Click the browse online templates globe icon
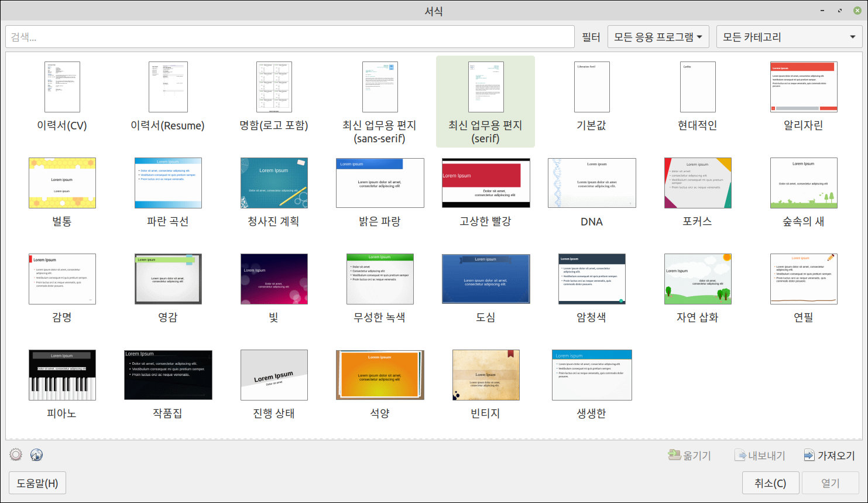This screenshot has width=868, height=503. 36,455
